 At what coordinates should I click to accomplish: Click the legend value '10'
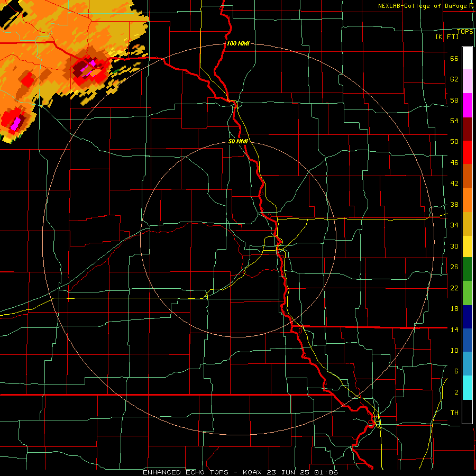pyautogui.click(x=454, y=350)
